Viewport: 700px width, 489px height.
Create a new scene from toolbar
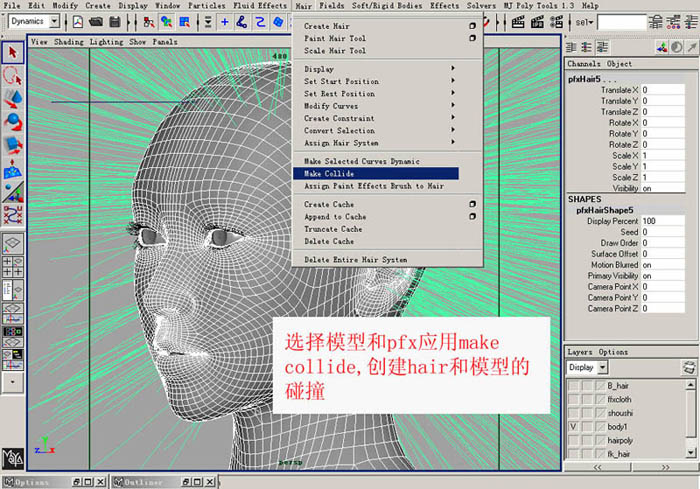[x=78, y=21]
